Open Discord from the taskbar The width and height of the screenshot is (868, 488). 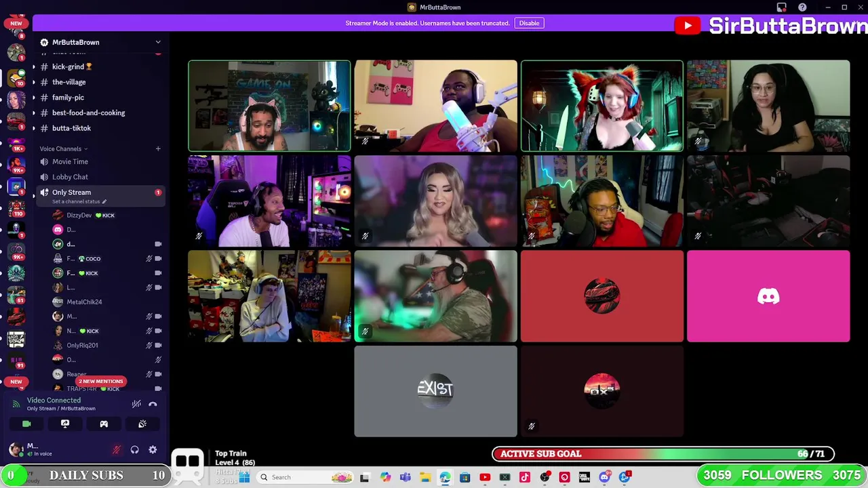pyautogui.click(x=604, y=477)
